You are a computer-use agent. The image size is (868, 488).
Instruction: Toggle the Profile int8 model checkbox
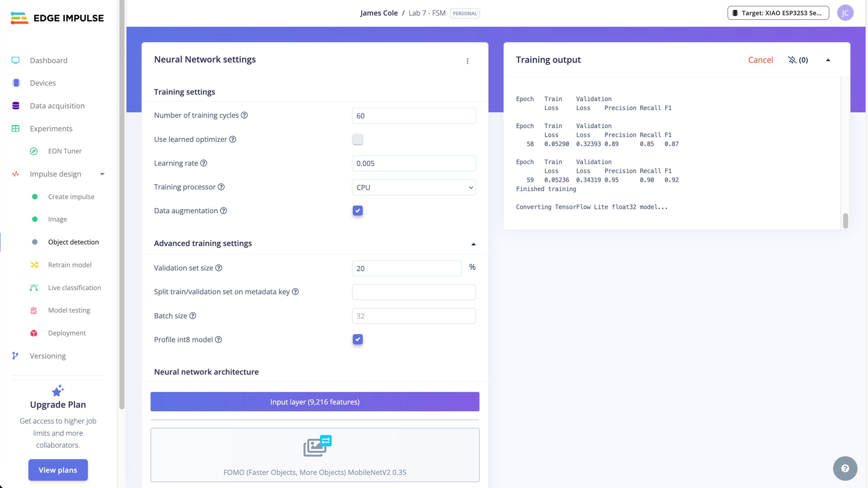click(x=358, y=339)
